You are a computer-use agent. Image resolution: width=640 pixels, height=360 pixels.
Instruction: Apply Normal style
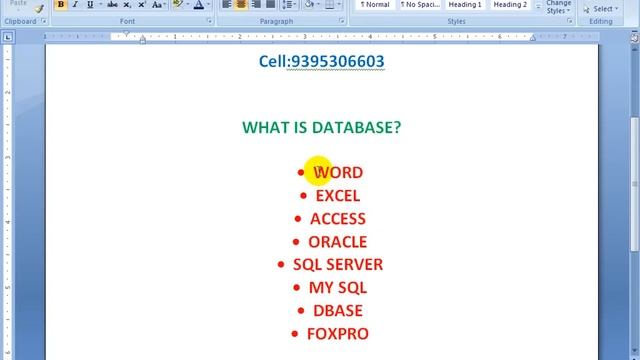click(x=375, y=4)
